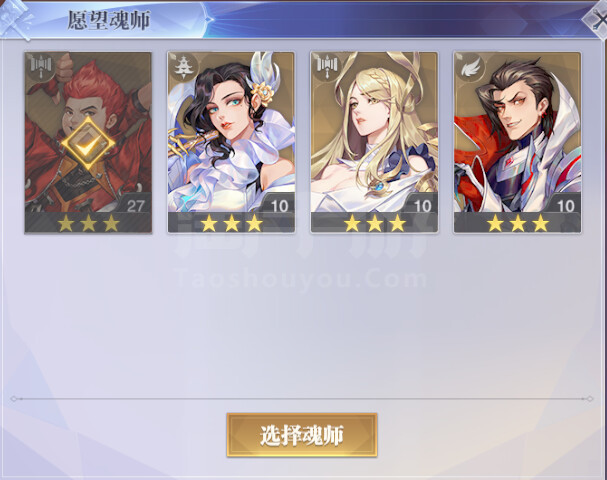
Task: Click the level 27 badge on the red-haired card
Action: (135, 205)
